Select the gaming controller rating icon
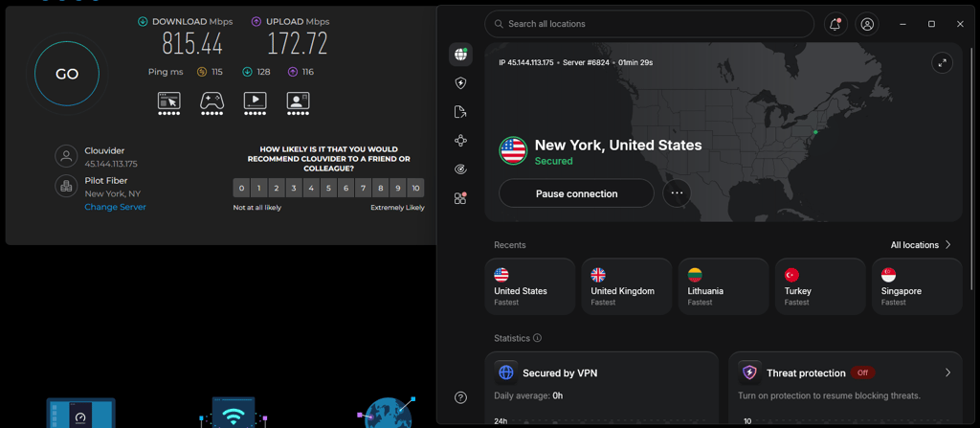Image resolution: width=980 pixels, height=428 pixels. click(212, 101)
